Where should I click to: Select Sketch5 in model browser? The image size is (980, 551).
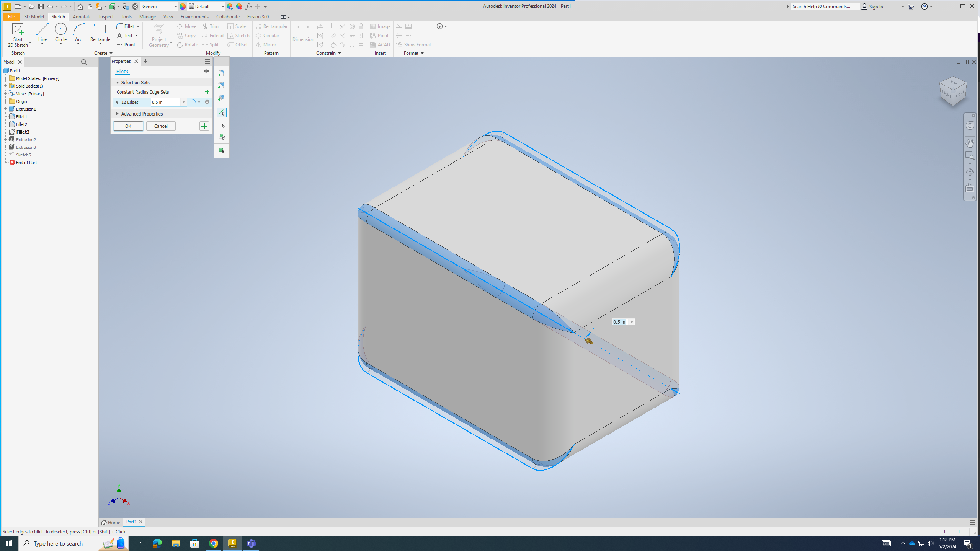point(23,155)
